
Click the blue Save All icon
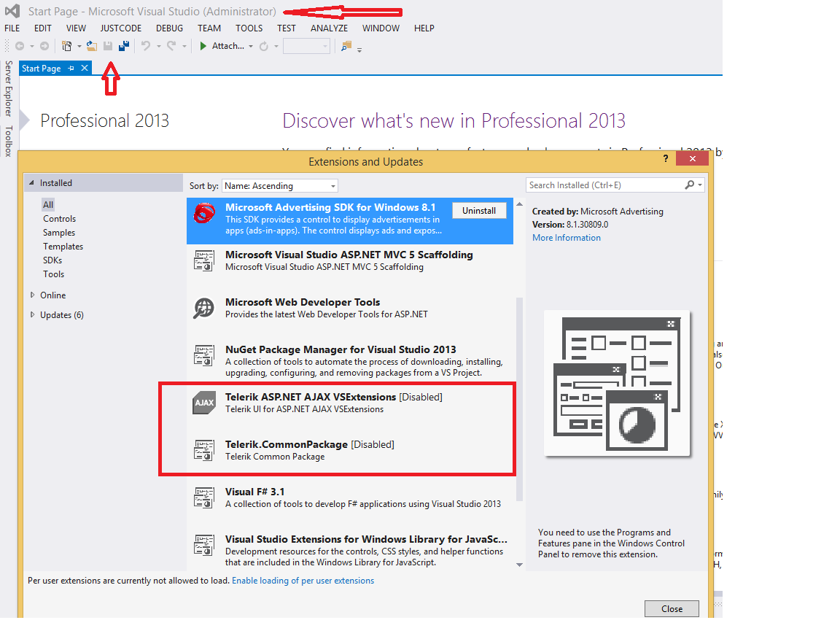[x=124, y=46]
